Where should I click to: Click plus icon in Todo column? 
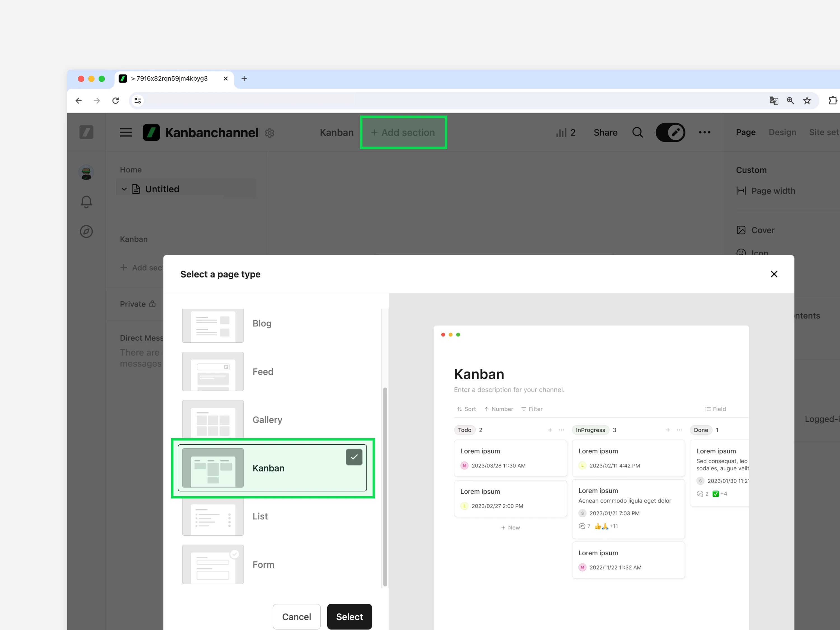coord(550,430)
